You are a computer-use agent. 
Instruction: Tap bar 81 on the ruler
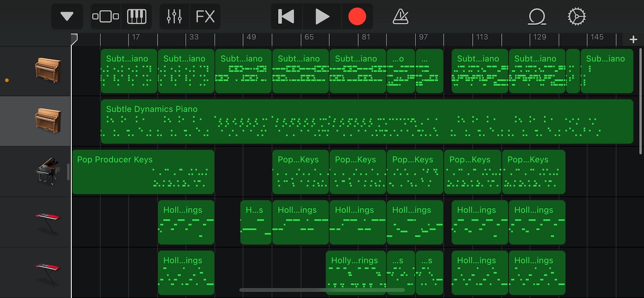tap(366, 37)
